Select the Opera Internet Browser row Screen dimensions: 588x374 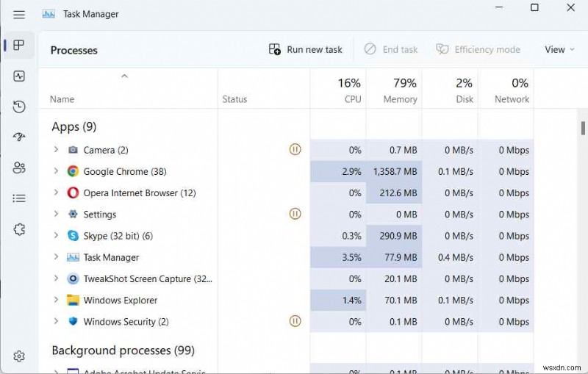140,193
